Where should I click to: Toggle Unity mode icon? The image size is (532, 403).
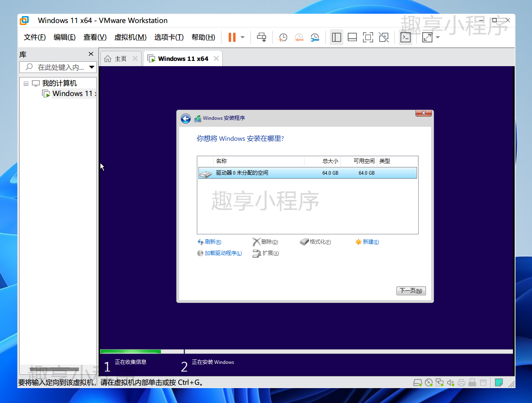(384, 38)
